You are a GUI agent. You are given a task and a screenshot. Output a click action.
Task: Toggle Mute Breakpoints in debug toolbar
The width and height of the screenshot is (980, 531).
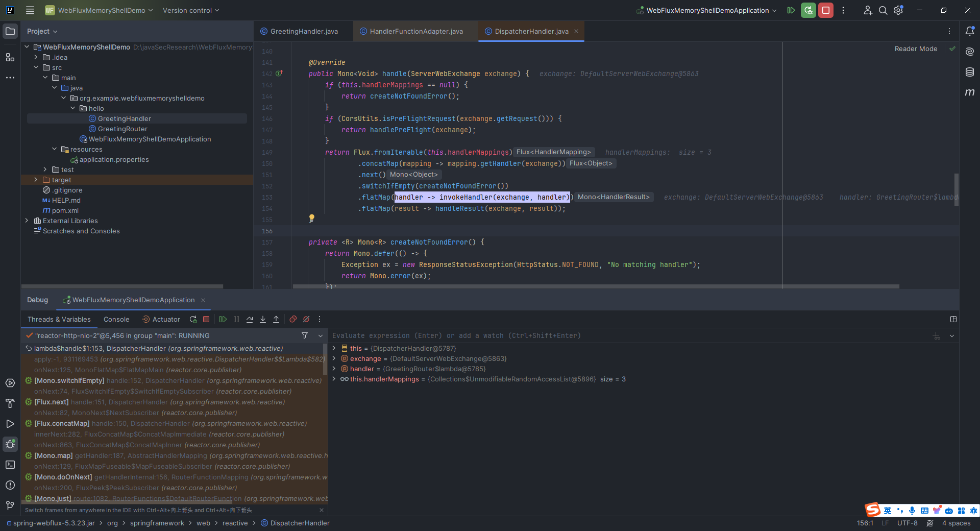(x=306, y=319)
